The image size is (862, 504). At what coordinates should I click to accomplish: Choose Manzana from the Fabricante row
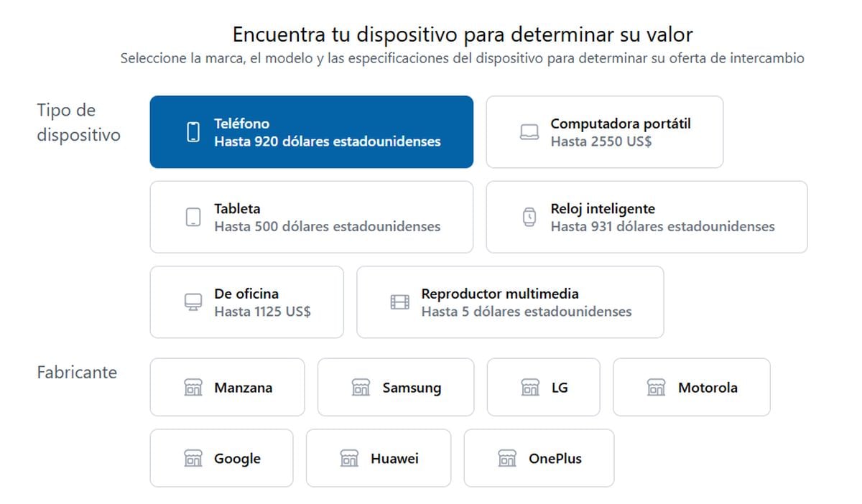coord(228,387)
